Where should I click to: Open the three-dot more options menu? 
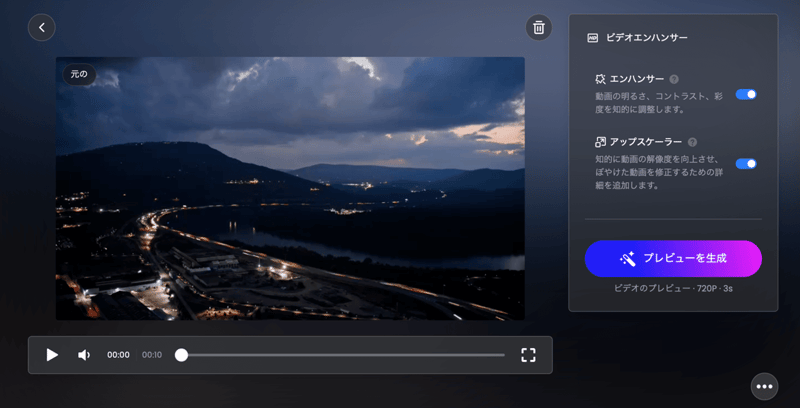point(764,386)
